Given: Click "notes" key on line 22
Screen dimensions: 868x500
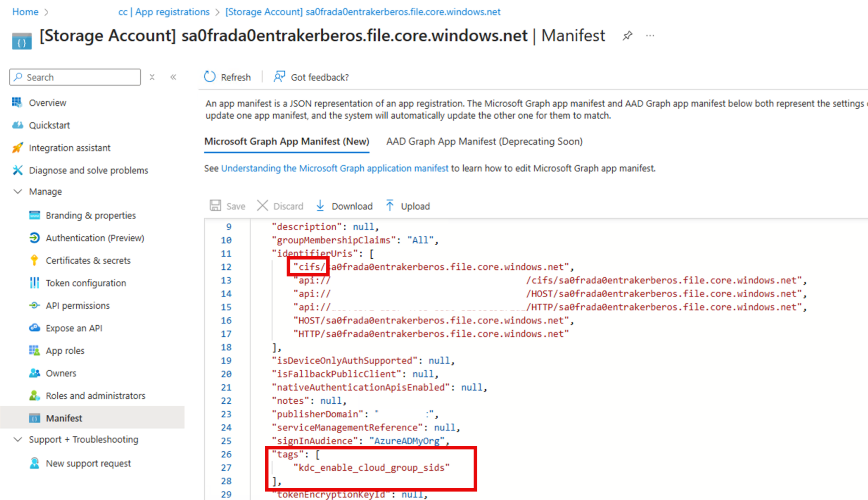Looking at the screenshot, I should point(291,400).
